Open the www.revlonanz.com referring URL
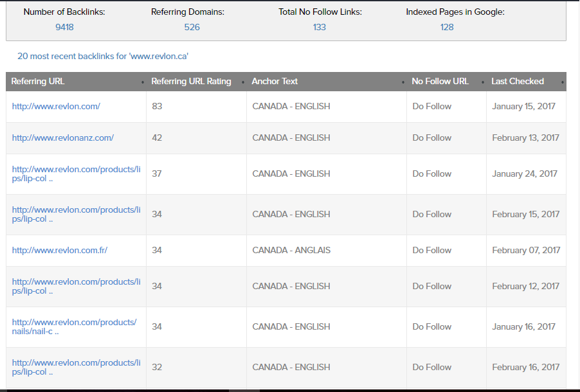This screenshot has width=580, height=392. pos(63,138)
